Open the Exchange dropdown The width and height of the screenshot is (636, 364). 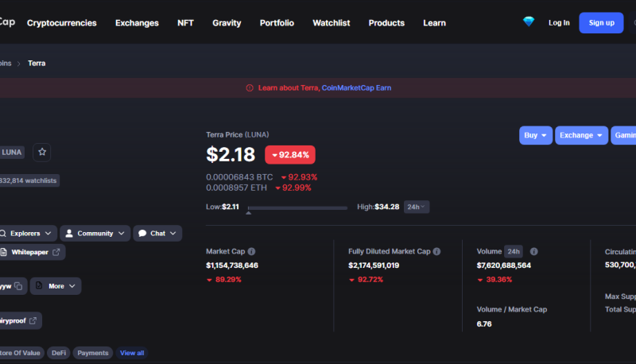581,135
